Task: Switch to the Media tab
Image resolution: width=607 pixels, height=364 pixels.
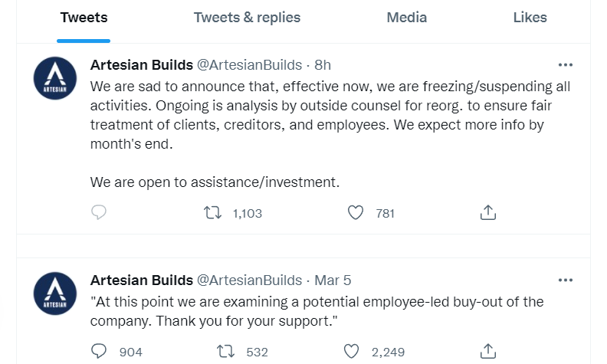Action: 406,18
